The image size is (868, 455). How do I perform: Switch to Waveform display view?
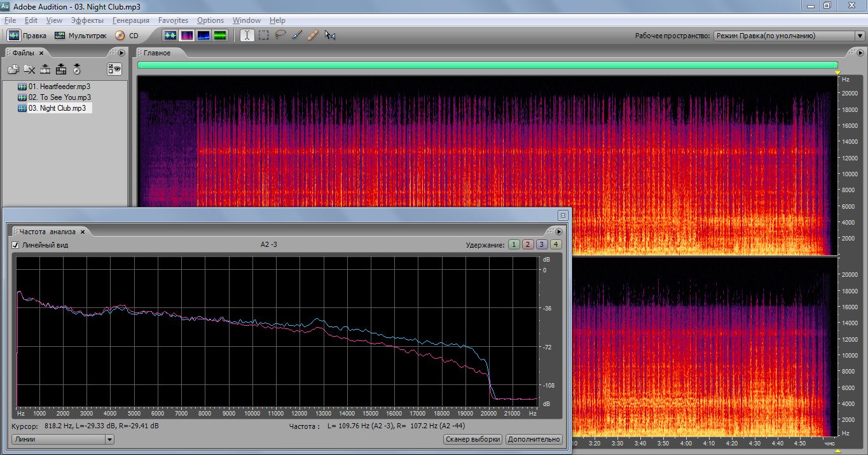click(x=170, y=36)
